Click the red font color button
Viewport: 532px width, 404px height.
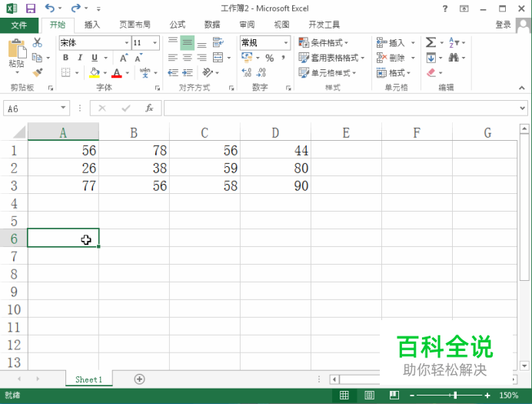click(x=117, y=72)
